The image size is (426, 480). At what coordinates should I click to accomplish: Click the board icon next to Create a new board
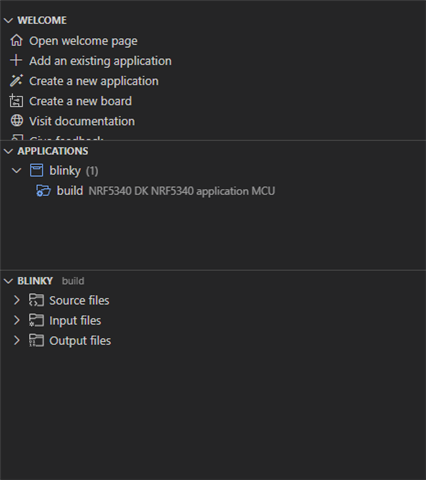pos(16,101)
